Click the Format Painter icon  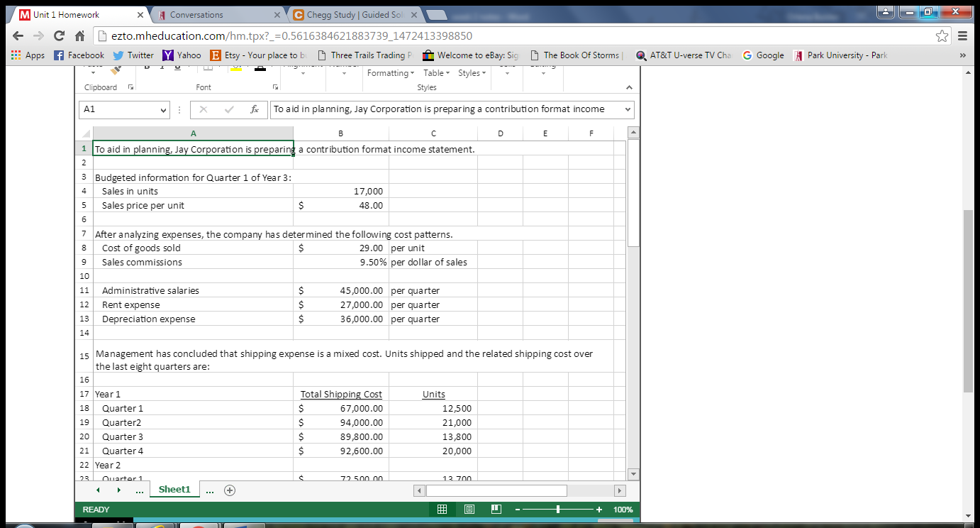click(114, 69)
